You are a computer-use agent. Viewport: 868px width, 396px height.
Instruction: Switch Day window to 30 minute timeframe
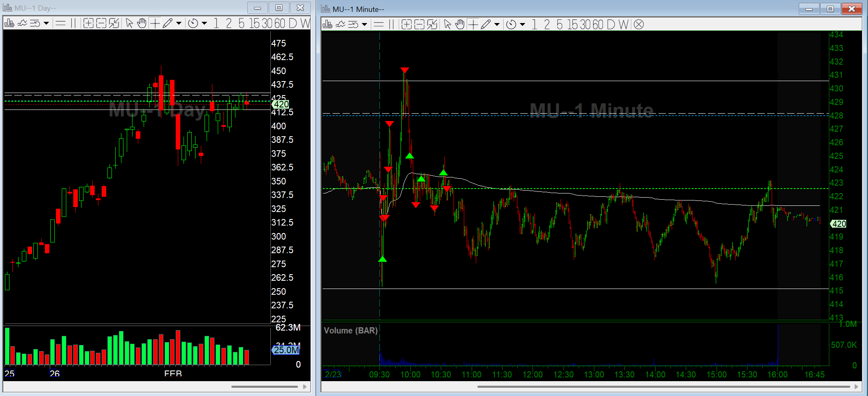[267, 23]
